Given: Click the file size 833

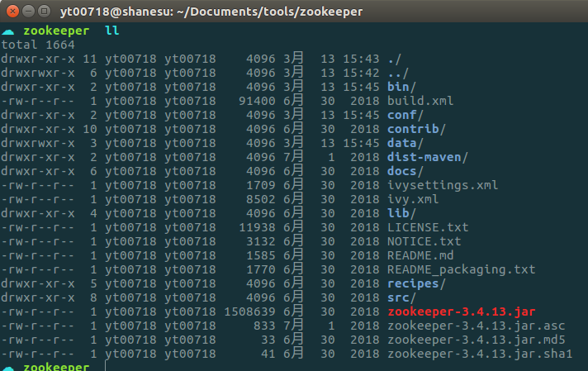Looking at the screenshot, I should 265,326.
